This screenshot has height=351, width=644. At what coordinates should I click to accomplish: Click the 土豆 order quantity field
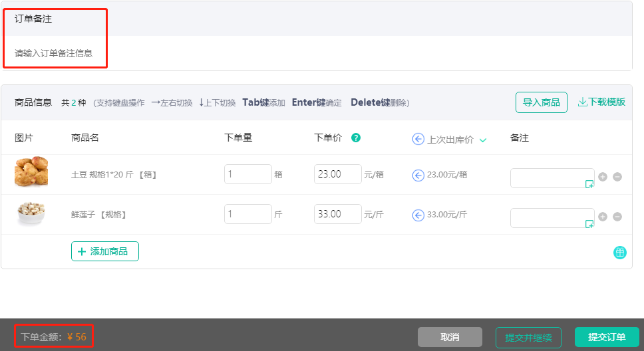click(247, 174)
